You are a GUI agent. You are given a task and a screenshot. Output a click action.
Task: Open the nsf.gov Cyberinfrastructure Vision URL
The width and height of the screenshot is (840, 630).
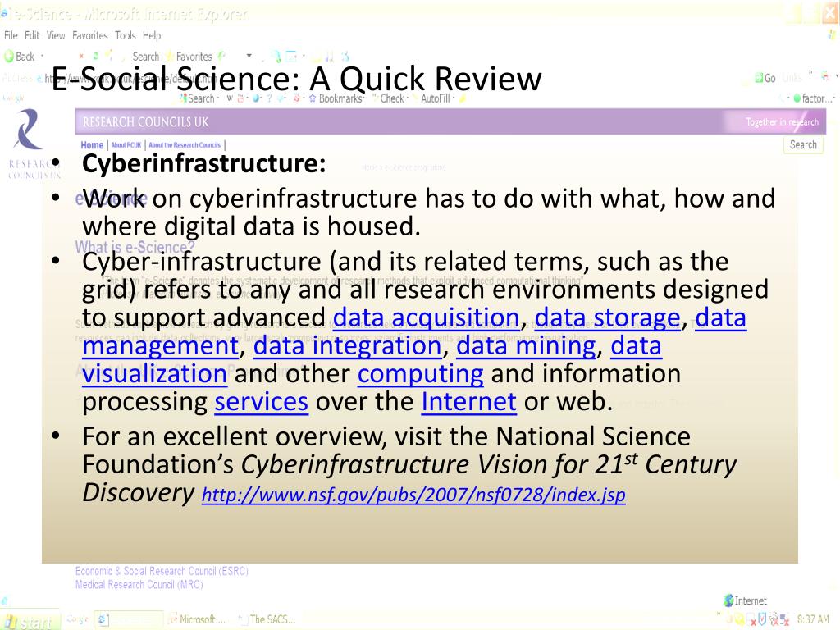pyautogui.click(x=413, y=494)
